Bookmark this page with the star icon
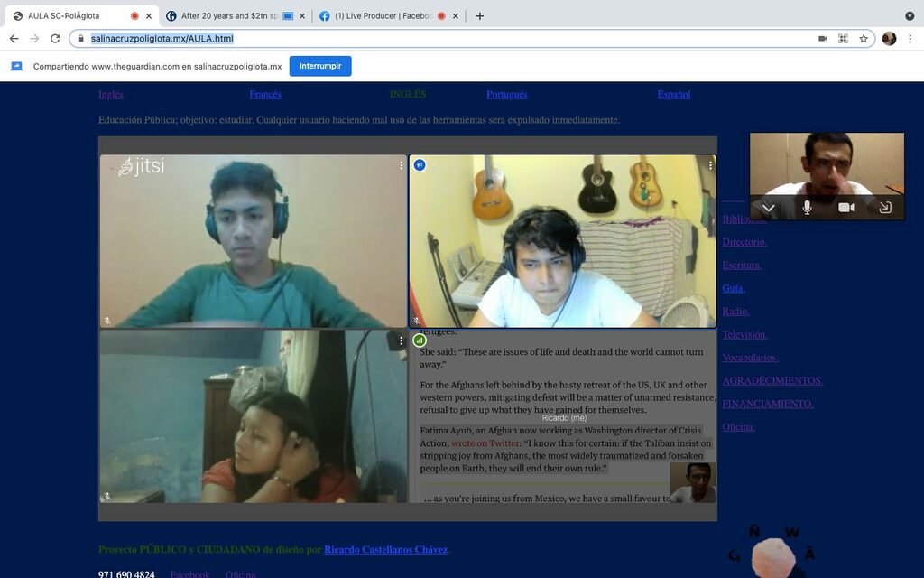Screen dimensions: 924x578 pos(864,39)
